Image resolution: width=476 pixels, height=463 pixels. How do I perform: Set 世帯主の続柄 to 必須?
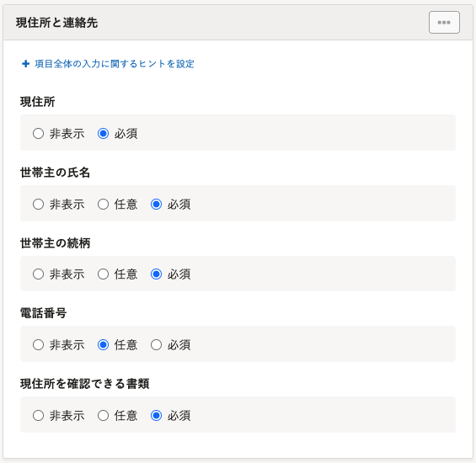pyautogui.click(x=157, y=274)
